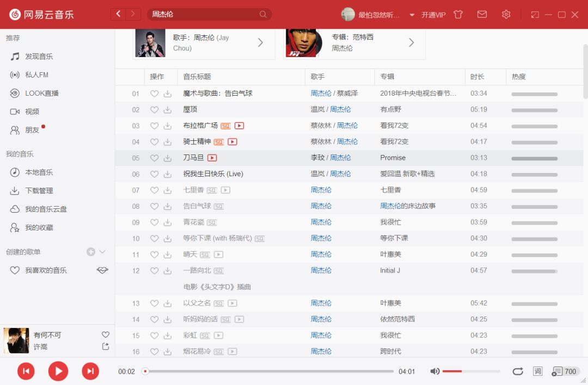Image resolution: width=588 pixels, height=385 pixels.
Task: Play the MV for 刀马旦
Action: tap(212, 158)
